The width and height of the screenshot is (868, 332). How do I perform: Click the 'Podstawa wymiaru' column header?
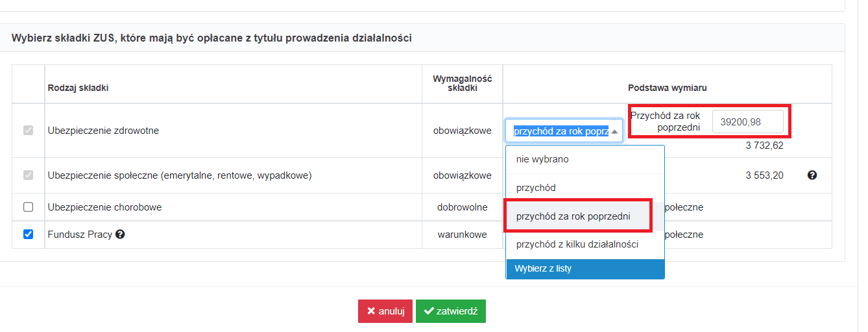[667, 88]
